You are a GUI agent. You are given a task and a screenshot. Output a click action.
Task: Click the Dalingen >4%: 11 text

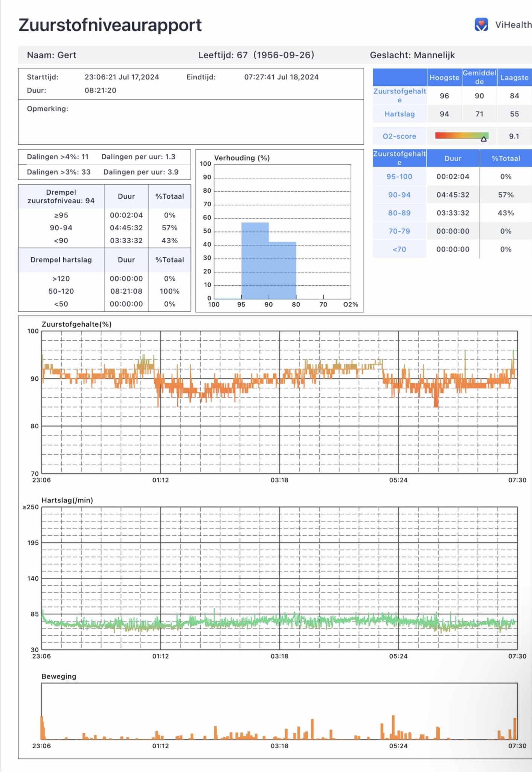58,157
